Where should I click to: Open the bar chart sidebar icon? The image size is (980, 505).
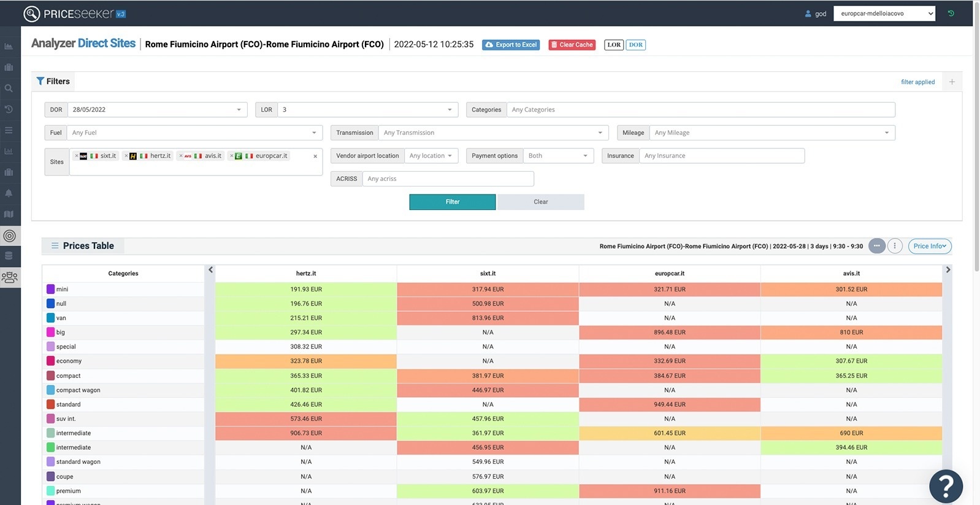(x=9, y=151)
